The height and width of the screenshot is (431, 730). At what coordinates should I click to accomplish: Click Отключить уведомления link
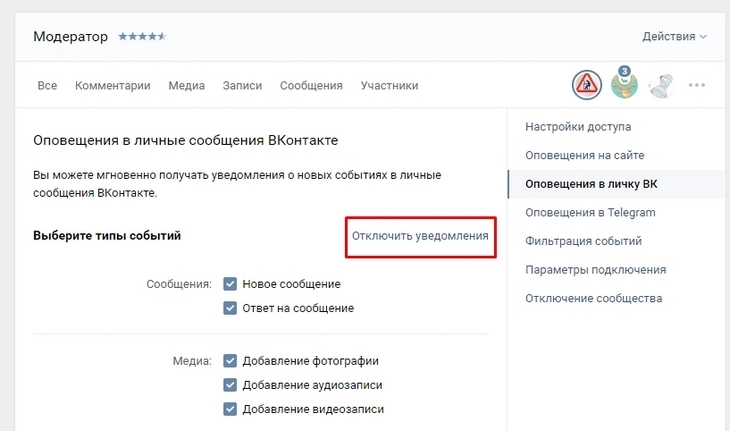coord(420,236)
